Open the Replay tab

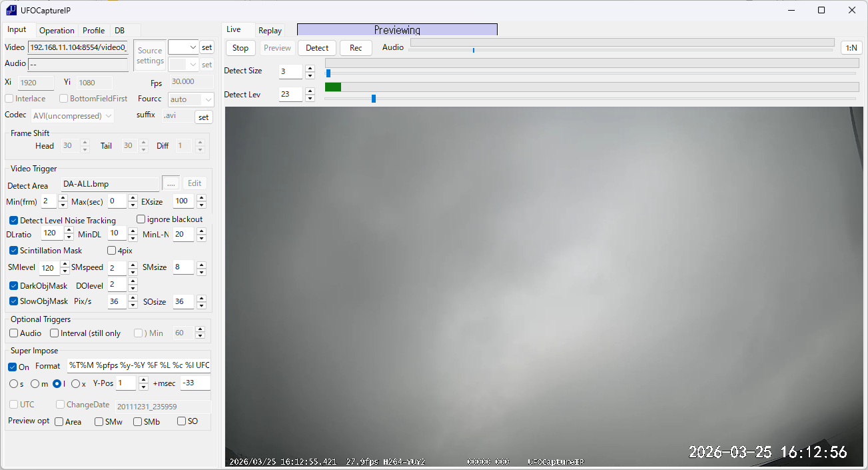[270, 31]
